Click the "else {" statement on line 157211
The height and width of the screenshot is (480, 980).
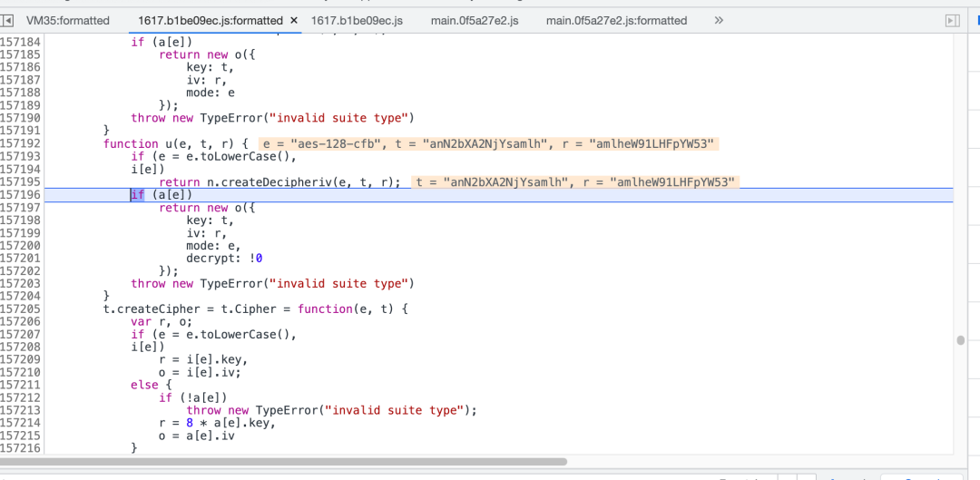(x=152, y=385)
